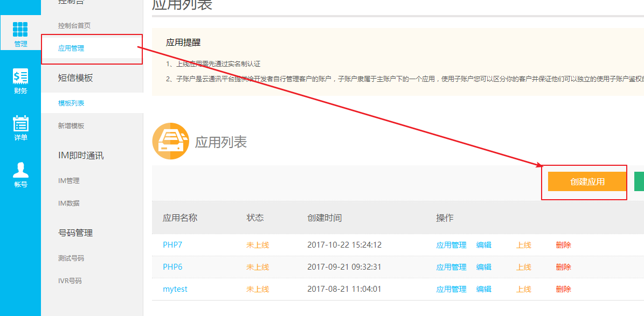Click the orange 应用列表 drawer icon

coord(170,142)
